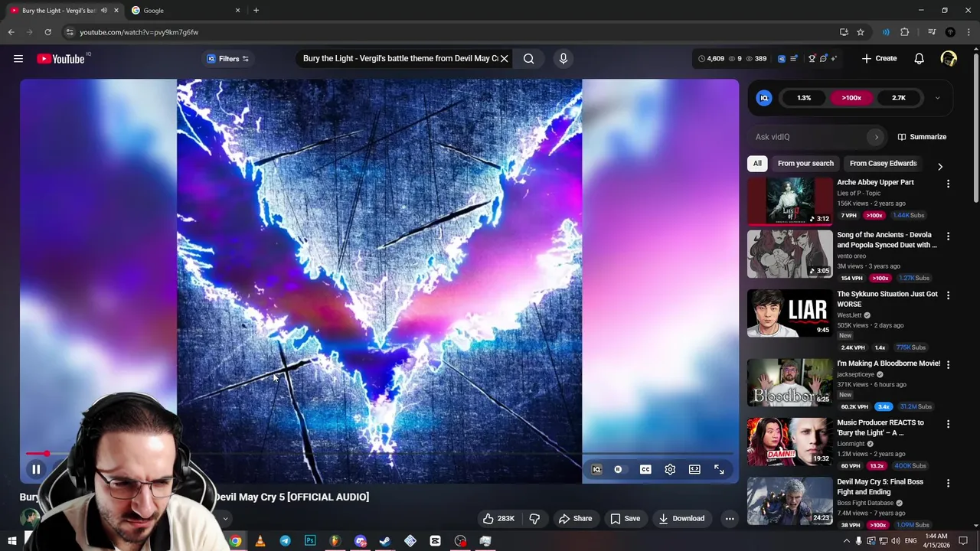Open options for Music Producer REACTS video
This screenshot has width=980, height=551.
948,424
